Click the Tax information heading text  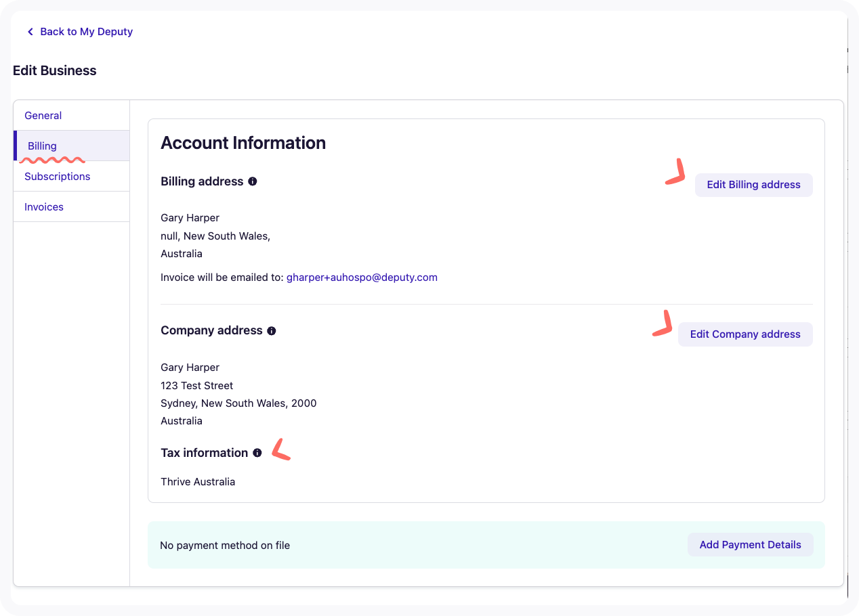click(205, 453)
